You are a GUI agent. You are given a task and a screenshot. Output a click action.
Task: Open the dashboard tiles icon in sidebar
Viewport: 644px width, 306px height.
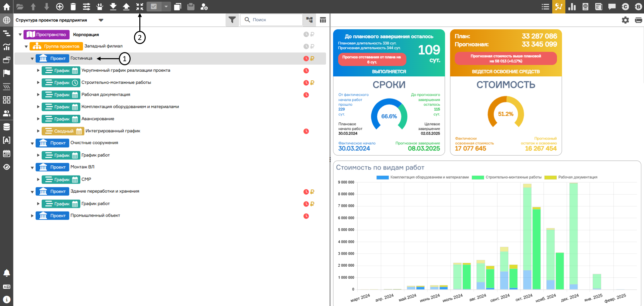tap(6, 100)
